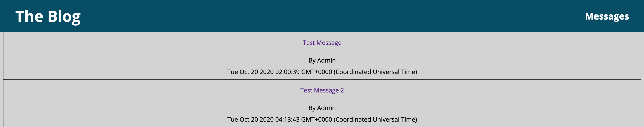
Task: Click Tue Oct 20 2020 in second post
Action: click(250, 120)
